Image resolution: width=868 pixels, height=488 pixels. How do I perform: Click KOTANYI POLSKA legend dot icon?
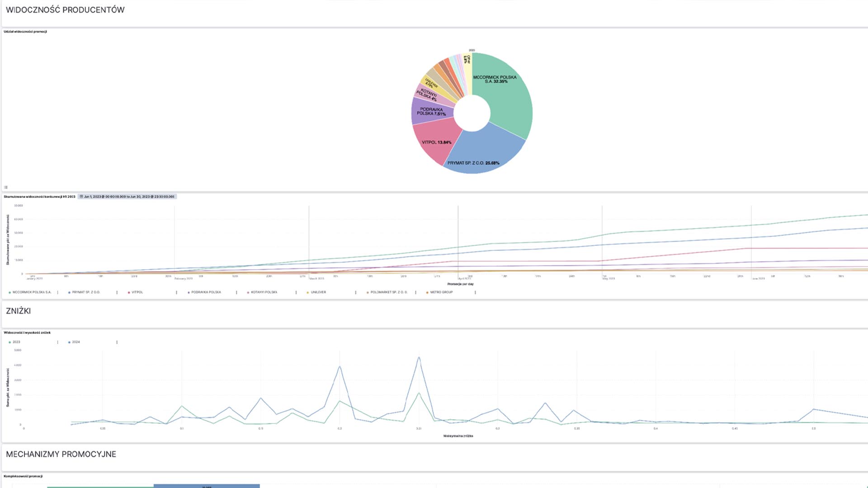tap(248, 292)
